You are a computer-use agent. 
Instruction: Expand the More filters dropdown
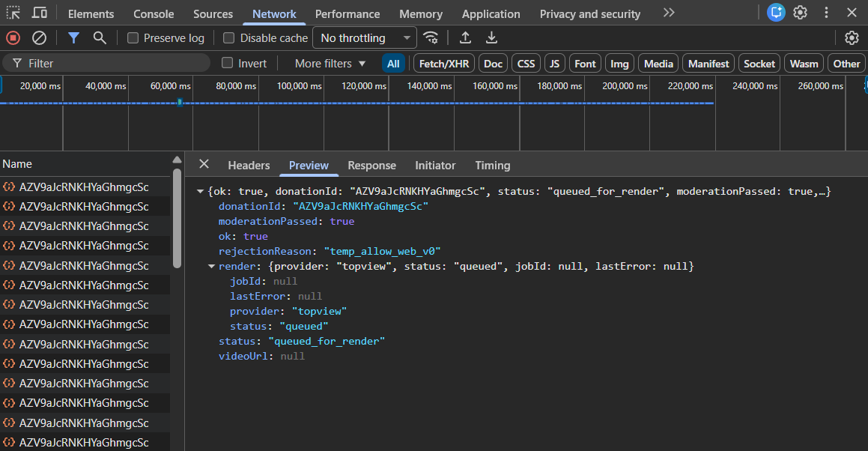(330, 64)
